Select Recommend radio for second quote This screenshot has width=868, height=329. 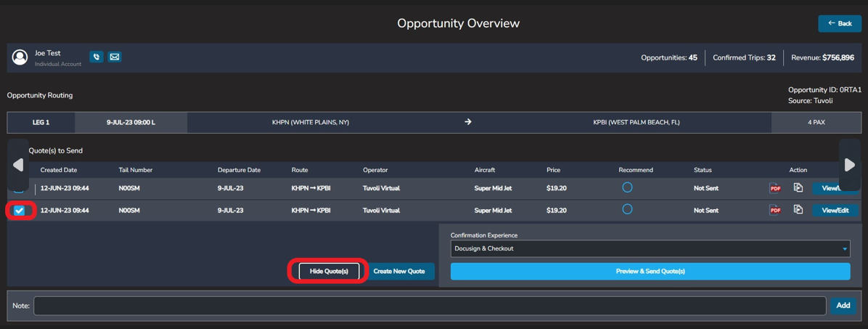pos(627,209)
